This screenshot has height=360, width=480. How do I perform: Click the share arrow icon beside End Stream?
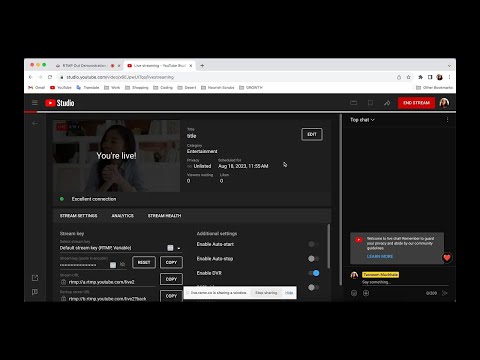(x=387, y=103)
